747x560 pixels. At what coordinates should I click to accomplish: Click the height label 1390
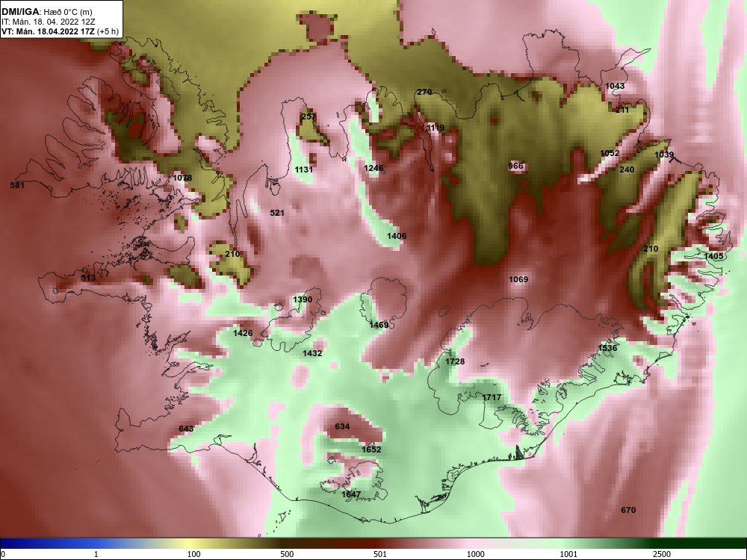click(x=303, y=299)
